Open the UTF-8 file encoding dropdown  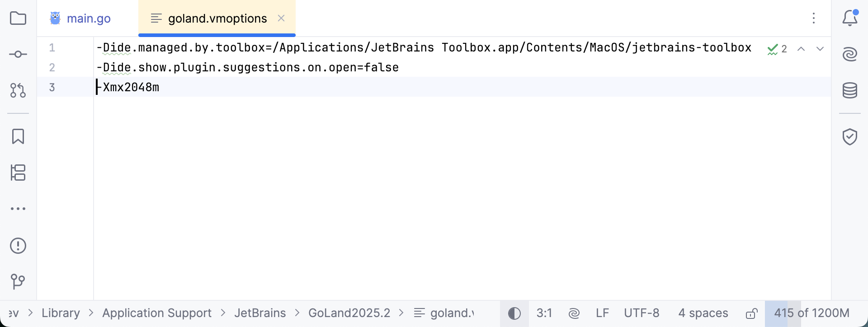tap(642, 313)
